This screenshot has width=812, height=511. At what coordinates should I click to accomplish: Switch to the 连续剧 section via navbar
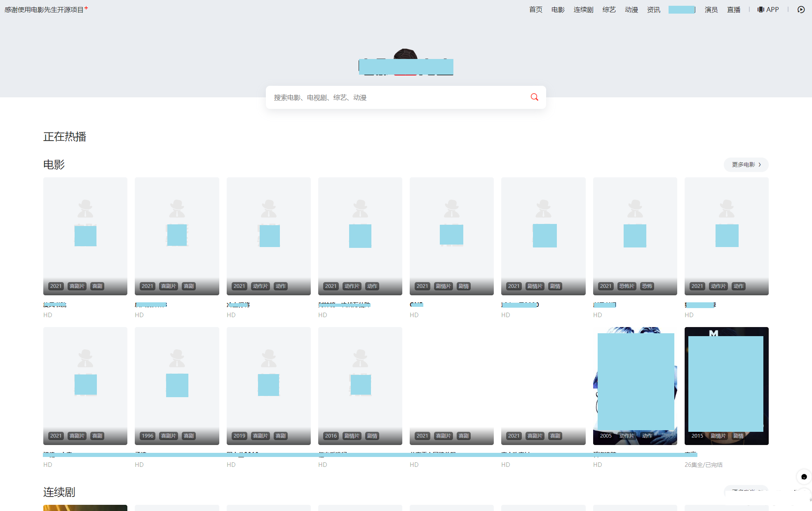583,9
